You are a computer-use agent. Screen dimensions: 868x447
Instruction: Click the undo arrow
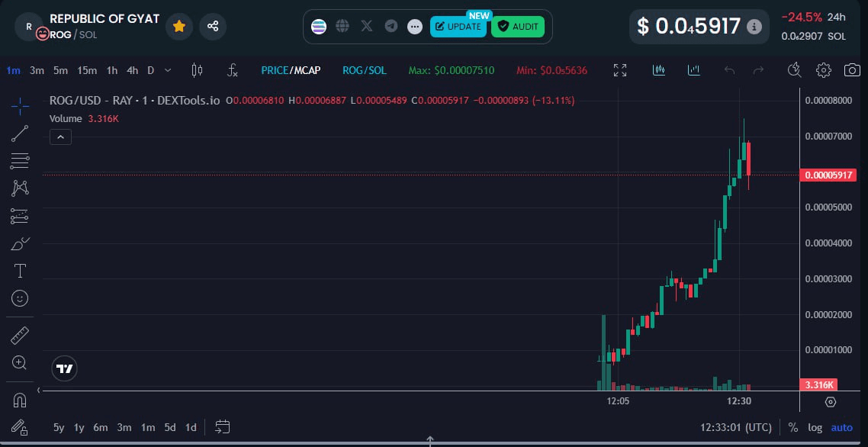(730, 69)
